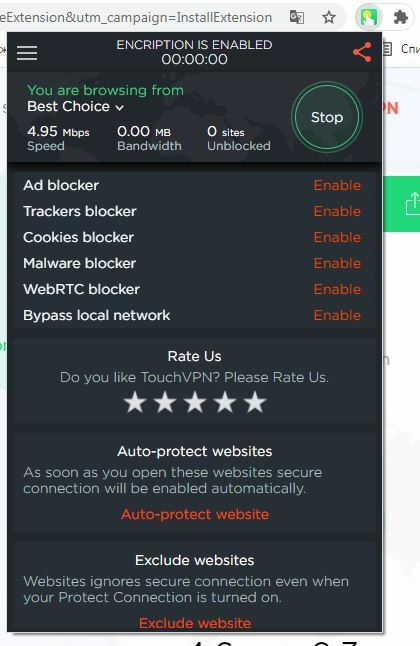Image resolution: width=420 pixels, height=646 pixels.
Task: Enable the Trackers blocker
Action: point(337,211)
